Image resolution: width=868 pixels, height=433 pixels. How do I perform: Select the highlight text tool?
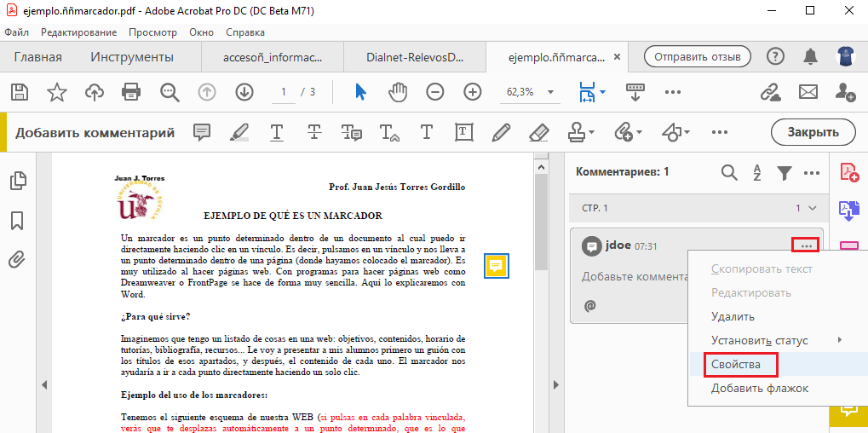[x=239, y=132]
